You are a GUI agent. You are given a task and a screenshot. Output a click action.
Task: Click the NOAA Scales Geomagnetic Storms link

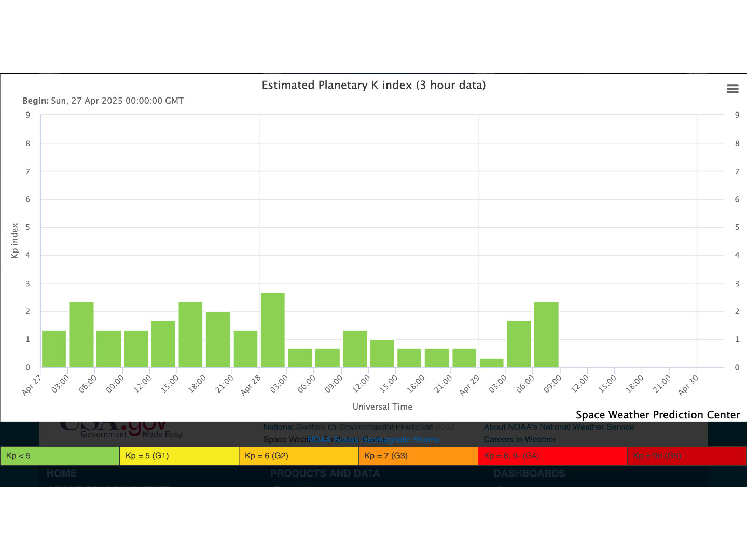[x=373, y=440]
